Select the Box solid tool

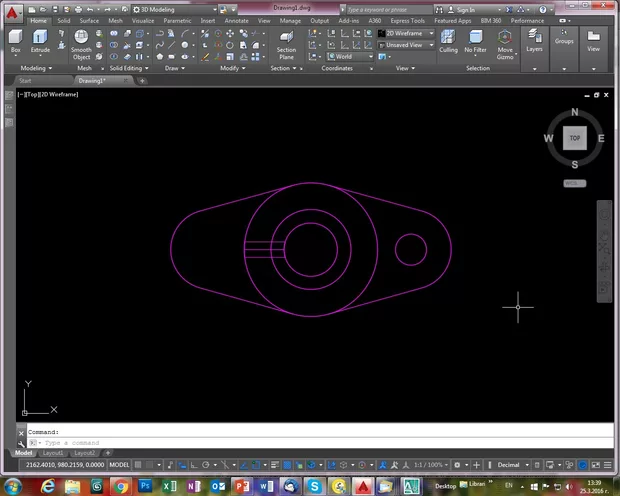[x=15, y=40]
